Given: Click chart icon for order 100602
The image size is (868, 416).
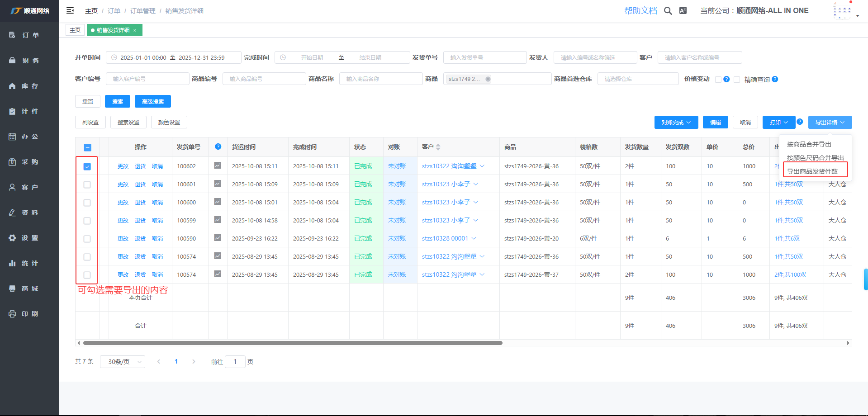Looking at the screenshot, I should [x=218, y=165].
